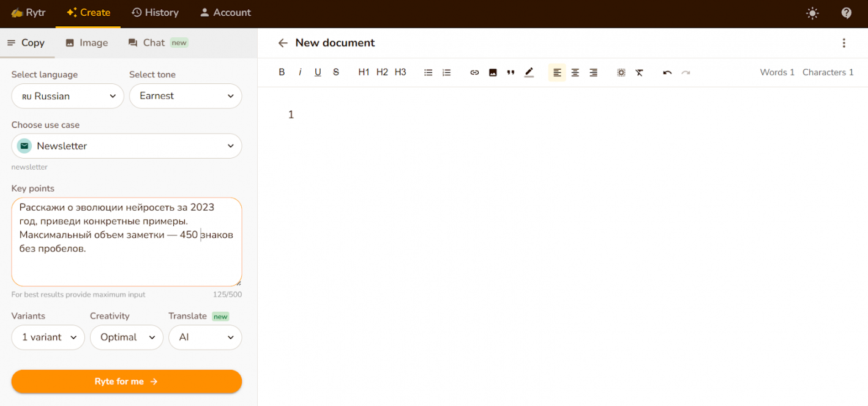Insert a numbered list
The width and height of the screenshot is (868, 406).
point(447,72)
